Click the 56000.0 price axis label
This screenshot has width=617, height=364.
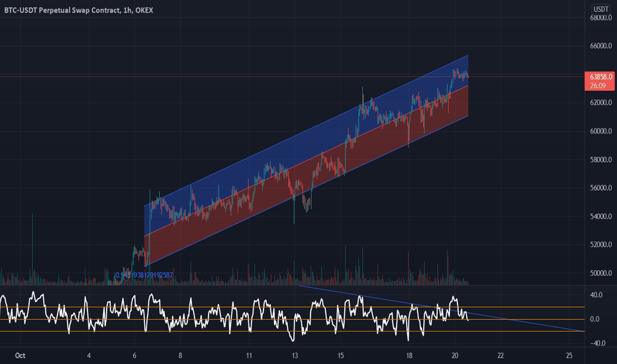coord(601,188)
